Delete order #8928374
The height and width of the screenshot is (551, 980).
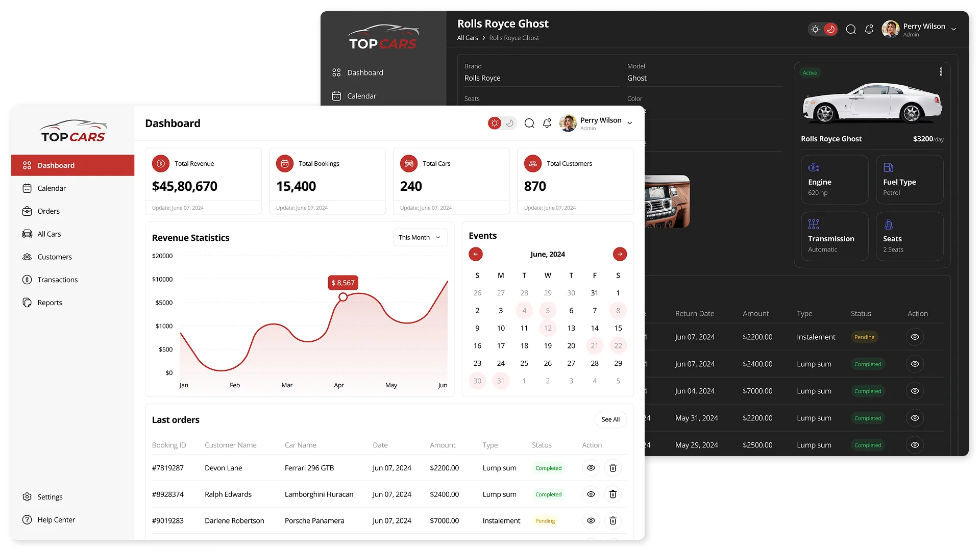point(613,494)
